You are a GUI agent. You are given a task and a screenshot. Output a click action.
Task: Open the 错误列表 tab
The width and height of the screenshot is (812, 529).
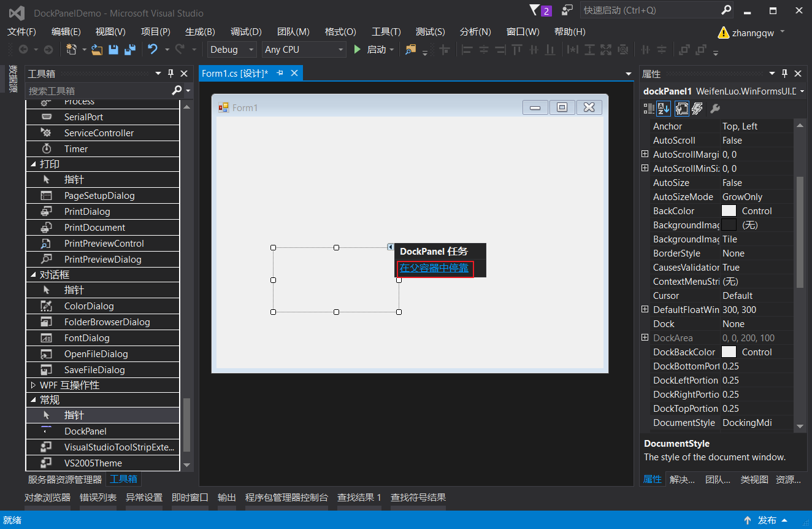pyautogui.click(x=98, y=498)
